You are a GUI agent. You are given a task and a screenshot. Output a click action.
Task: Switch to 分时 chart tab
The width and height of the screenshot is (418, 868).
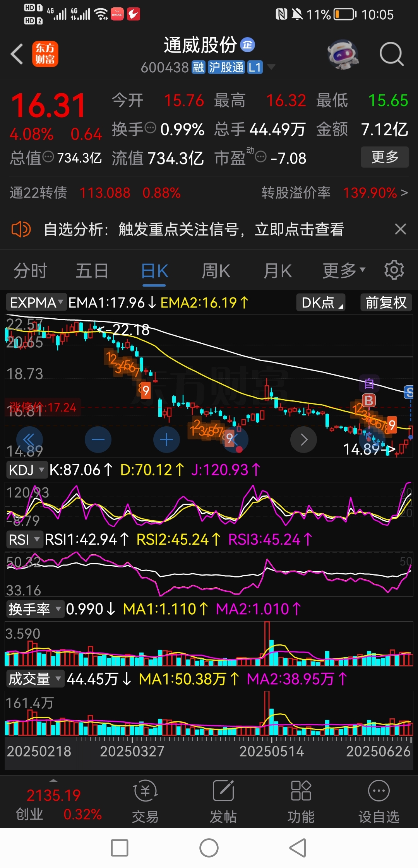(x=31, y=271)
